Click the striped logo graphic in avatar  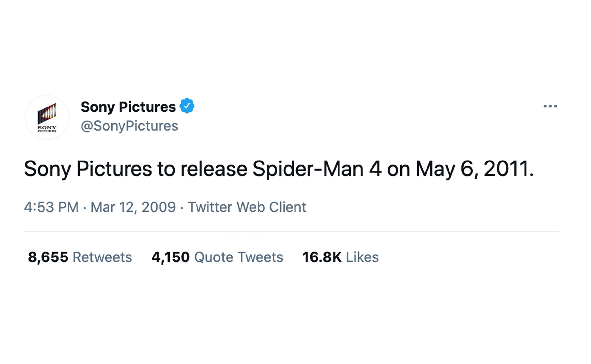47,114
